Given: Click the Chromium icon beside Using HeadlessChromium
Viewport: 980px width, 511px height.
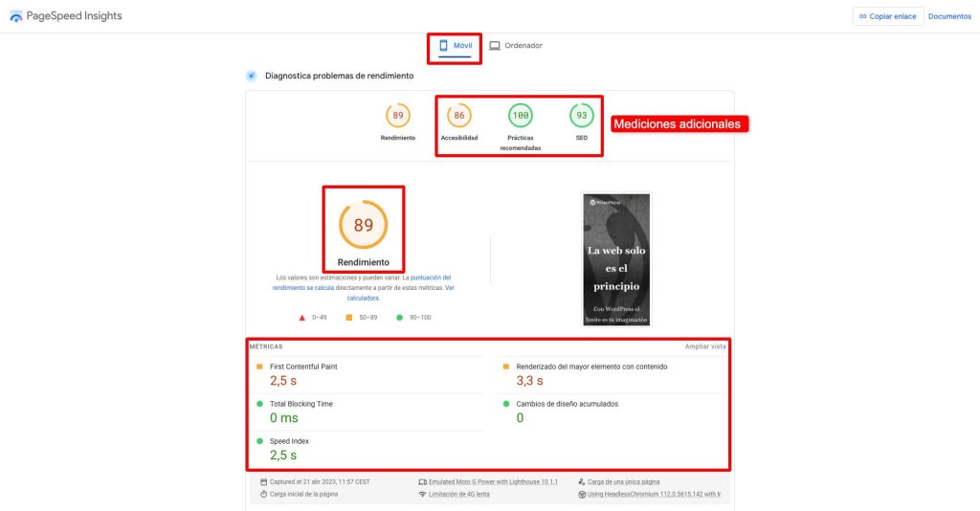Looking at the screenshot, I should pos(581,494).
